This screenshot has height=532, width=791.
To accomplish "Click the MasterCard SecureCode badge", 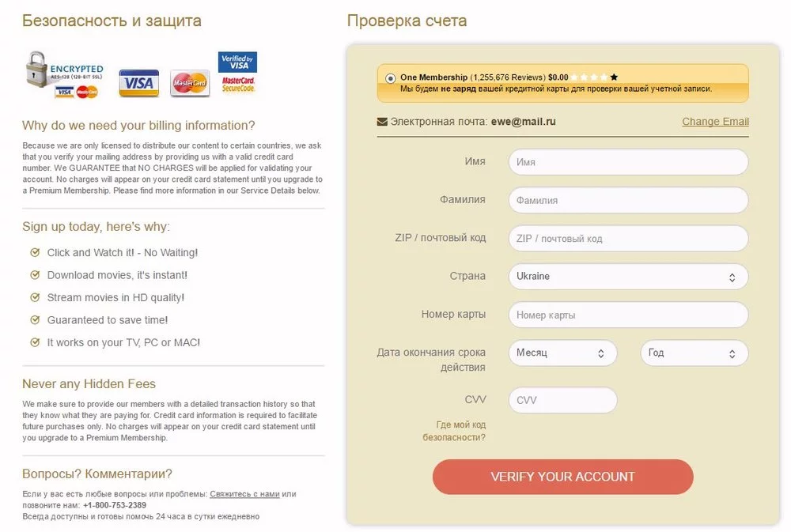I will pos(237,85).
